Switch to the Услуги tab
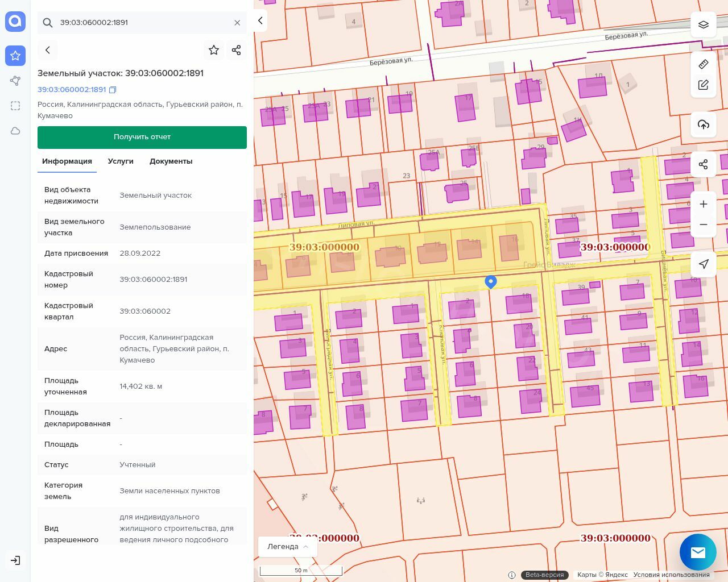The height and width of the screenshot is (582, 728). coord(121,161)
